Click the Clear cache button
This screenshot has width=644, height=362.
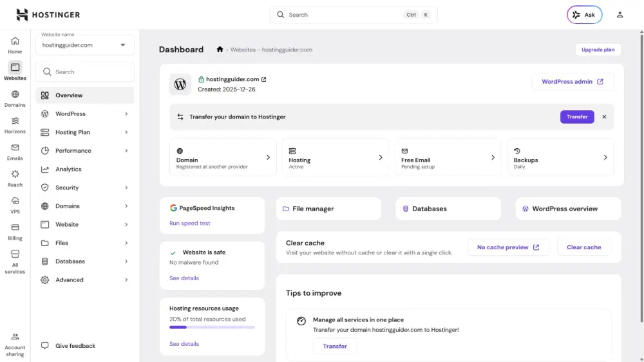583,247
